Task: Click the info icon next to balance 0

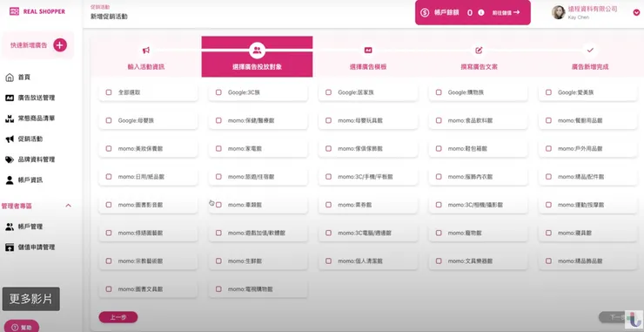Action: (x=481, y=12)
